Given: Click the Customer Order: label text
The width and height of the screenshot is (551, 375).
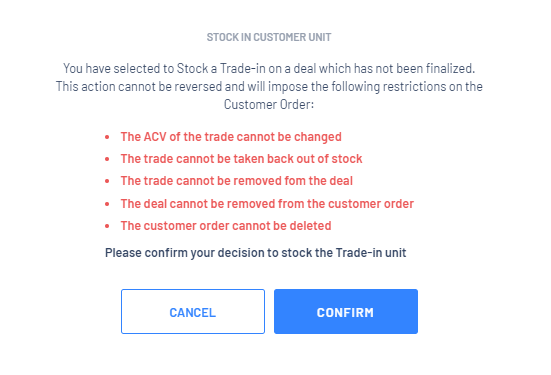Looking at the screenshot, I should pyautogui.click(x=269, y=104).
